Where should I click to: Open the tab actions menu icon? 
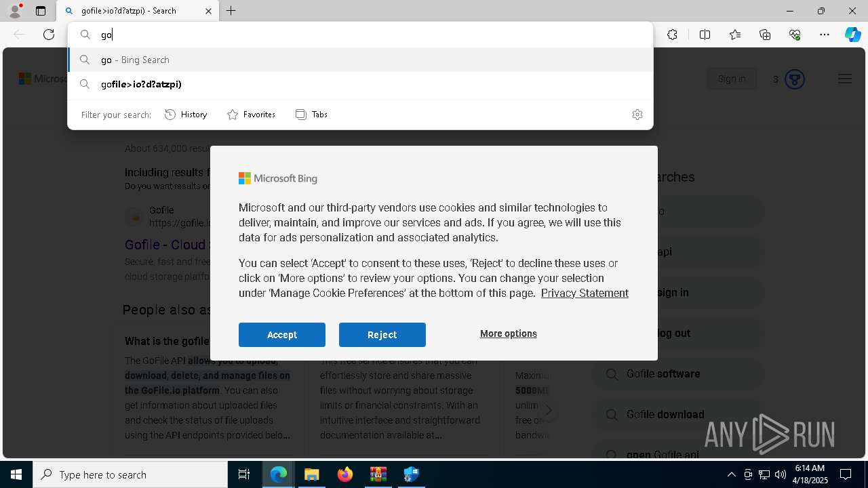(x=41, y=11)
